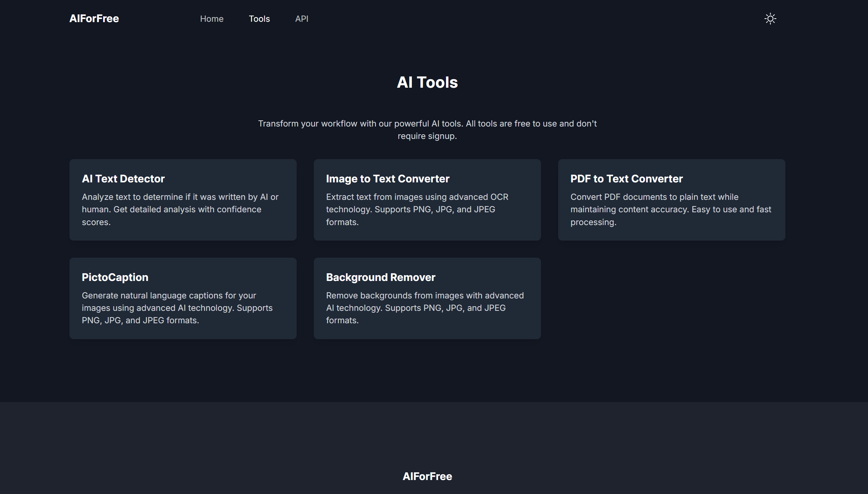
Task: Go to the Home nav link
Action: click(211, 19)
